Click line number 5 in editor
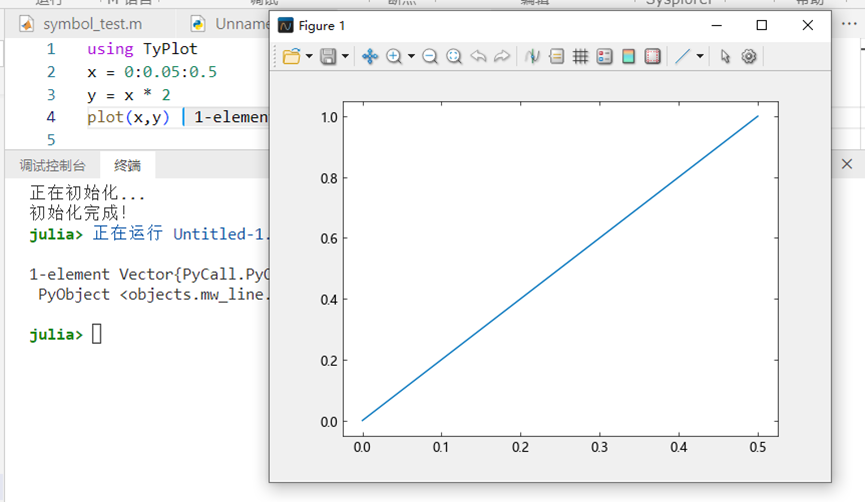Viewport: 865px width, 502px height. (x=51, y=140)
